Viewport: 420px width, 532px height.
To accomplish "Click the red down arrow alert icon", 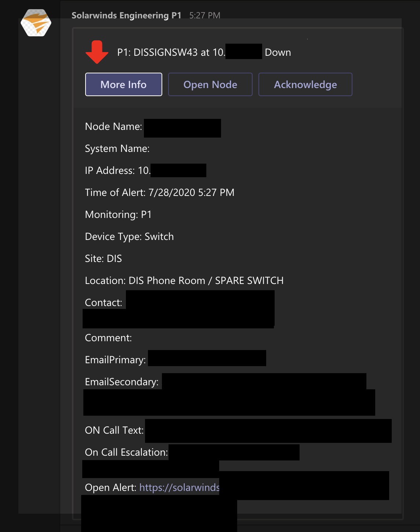I will tap(97, 52).
